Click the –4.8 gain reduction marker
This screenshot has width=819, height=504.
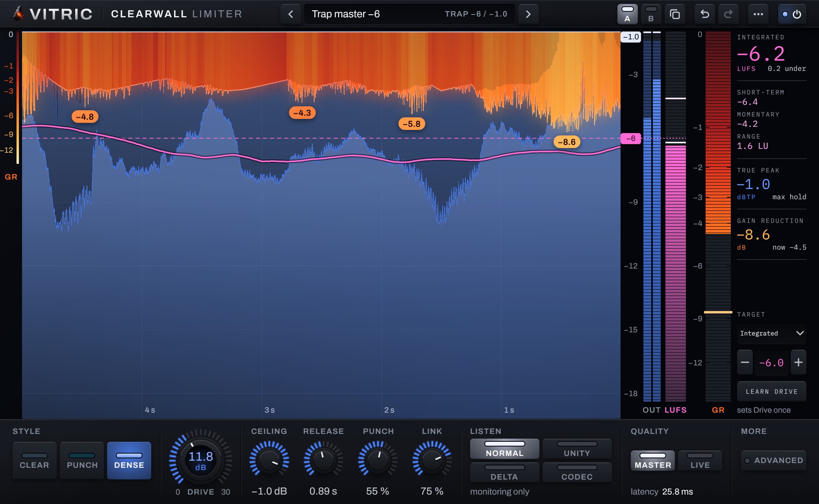tap(85, 117)
